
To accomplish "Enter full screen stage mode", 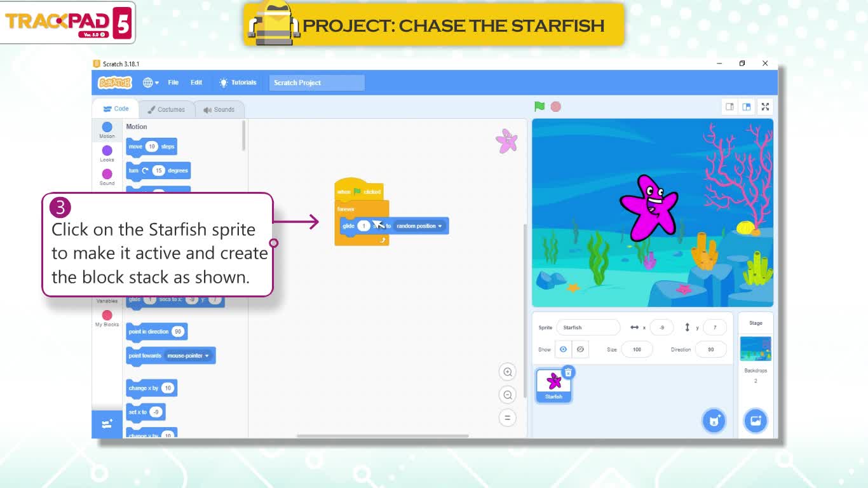I will tap(765, 107).
